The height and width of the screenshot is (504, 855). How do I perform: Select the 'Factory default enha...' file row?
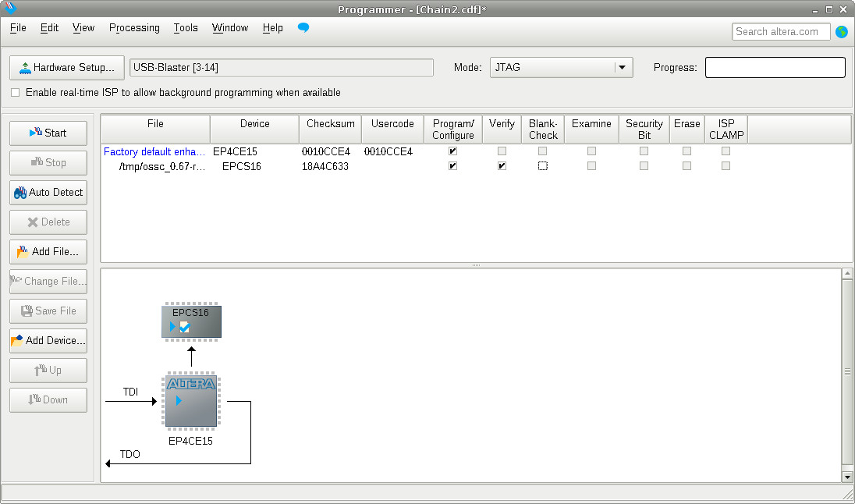point(155,151)
